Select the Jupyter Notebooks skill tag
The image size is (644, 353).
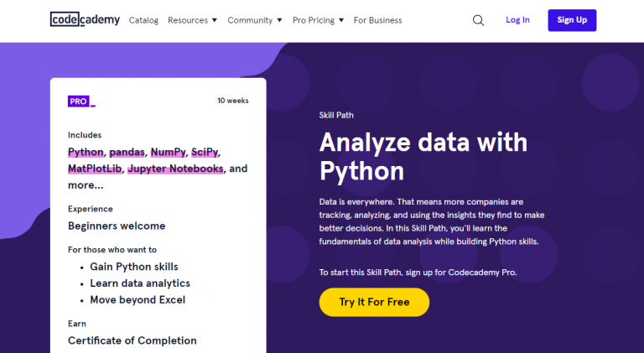(175, 169)
